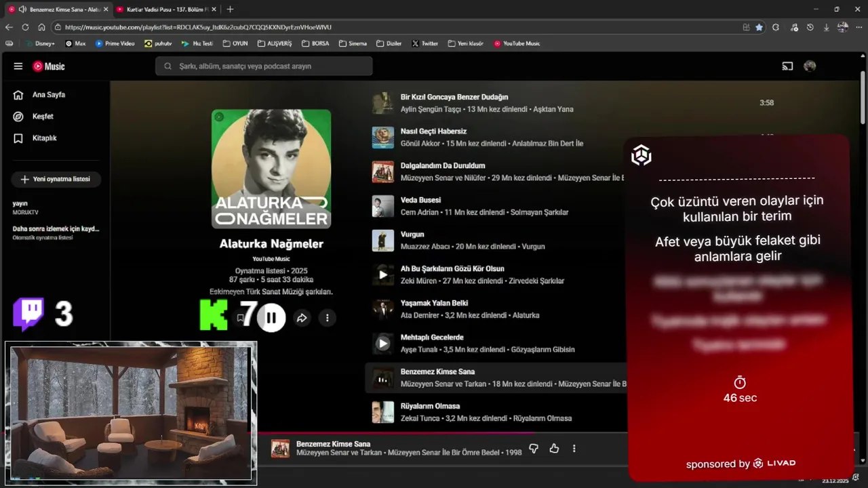Image resolution: width=868 pixels, height=488 pixels.
Task: Click Vurgun track thumbnail
Action: [383, 241]
